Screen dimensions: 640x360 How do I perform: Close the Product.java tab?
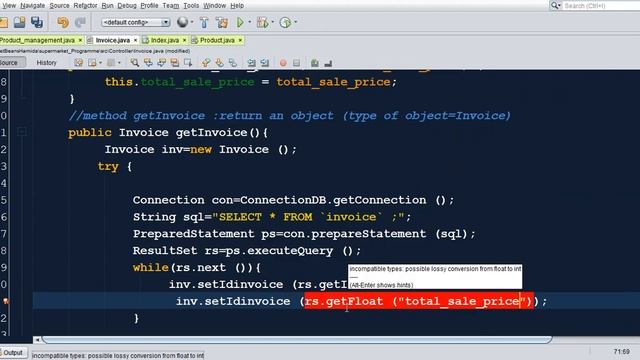pyautogui.click(x=240, y=40)
